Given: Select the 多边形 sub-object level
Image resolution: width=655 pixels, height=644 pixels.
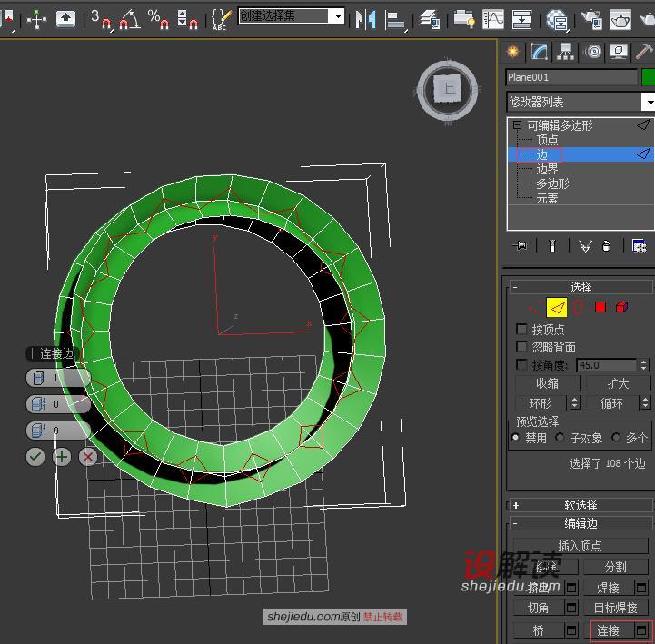Looking at the screenshot, I should point(552,183).
